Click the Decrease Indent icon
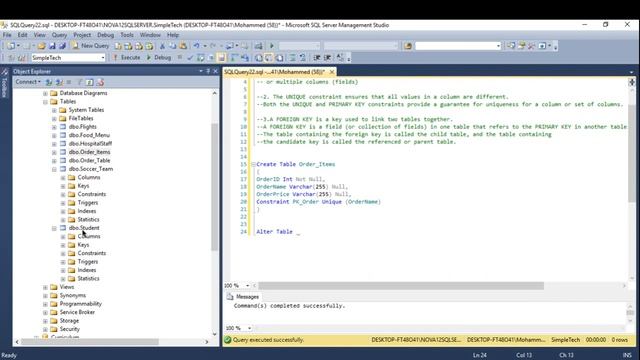The height and width of the screenshot is (360, 640). click(317, 58)
